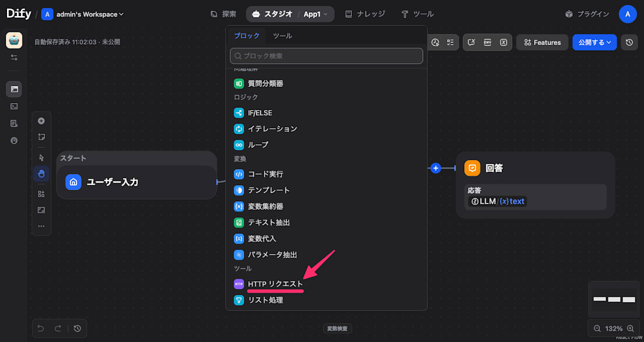
Task: Select the IF/ELSE block
Action: (326, 113)
